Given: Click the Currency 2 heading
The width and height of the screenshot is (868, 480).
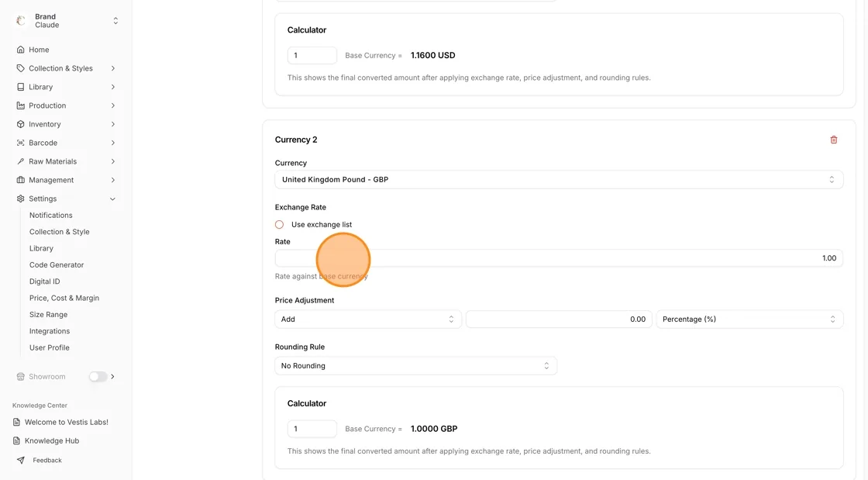Looking at the screenshot, I should (x=296, y=140).
